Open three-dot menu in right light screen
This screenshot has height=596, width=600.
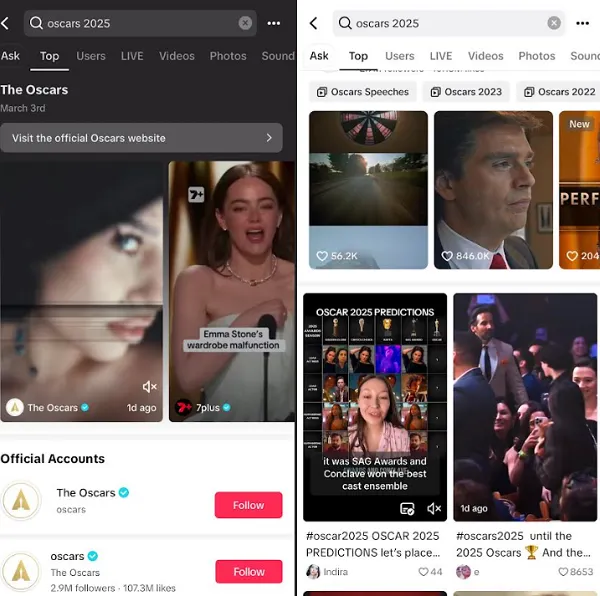tap(582, 23)
